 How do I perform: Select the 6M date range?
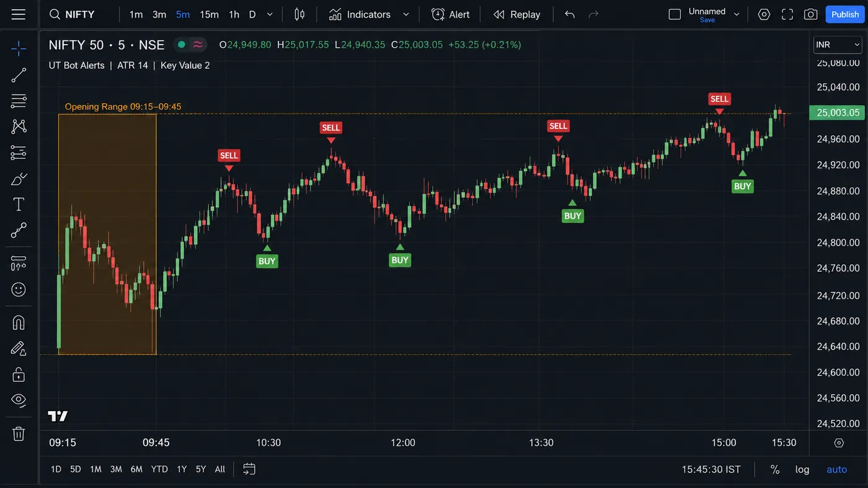pyautogui.click(x=136, y=469)
